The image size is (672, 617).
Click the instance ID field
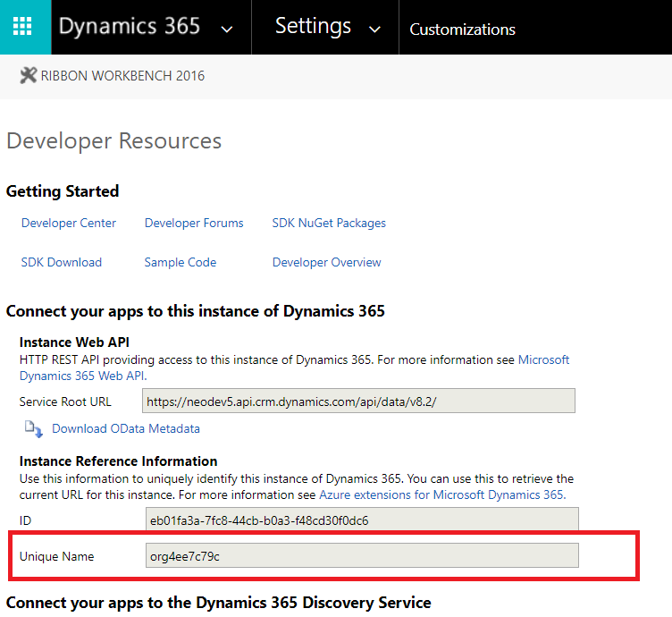(x=362, y=520)
